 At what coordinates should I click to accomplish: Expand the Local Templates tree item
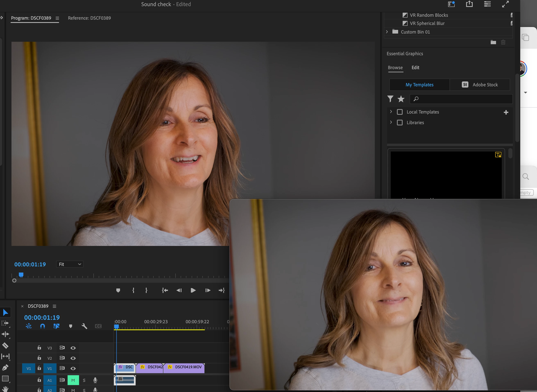[x=391, y=112]
